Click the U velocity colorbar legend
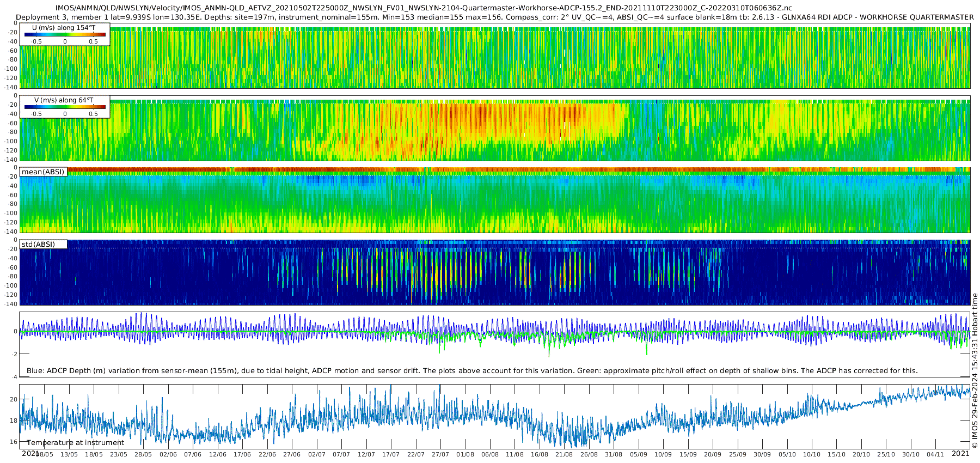Viewport: 980px width, 463px height. click(65, 34)
